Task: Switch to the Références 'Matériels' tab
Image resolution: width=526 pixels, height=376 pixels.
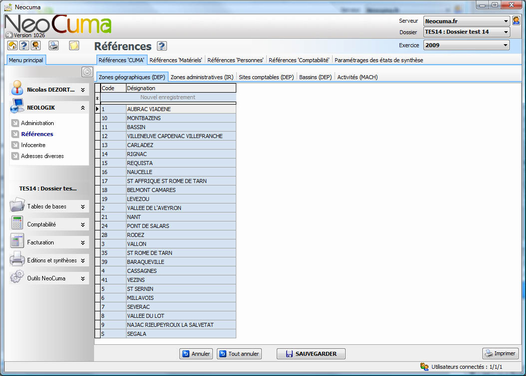Action: (x=175, y=60)
